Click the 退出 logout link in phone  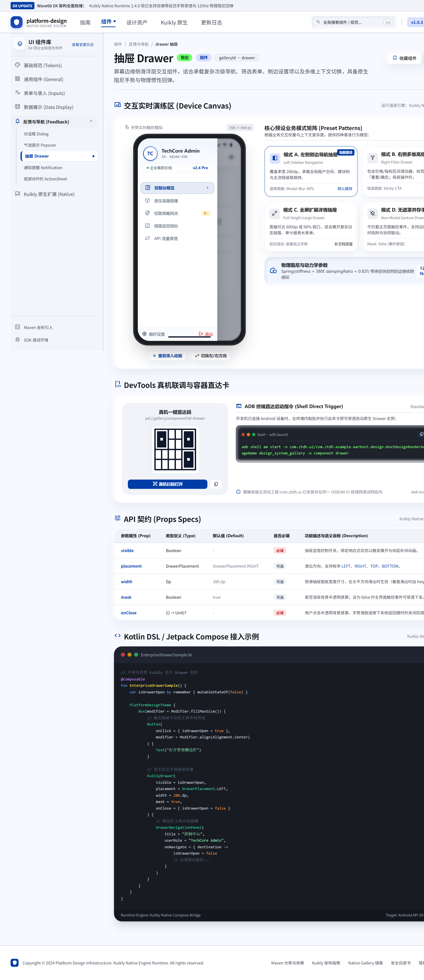point(206,334)
